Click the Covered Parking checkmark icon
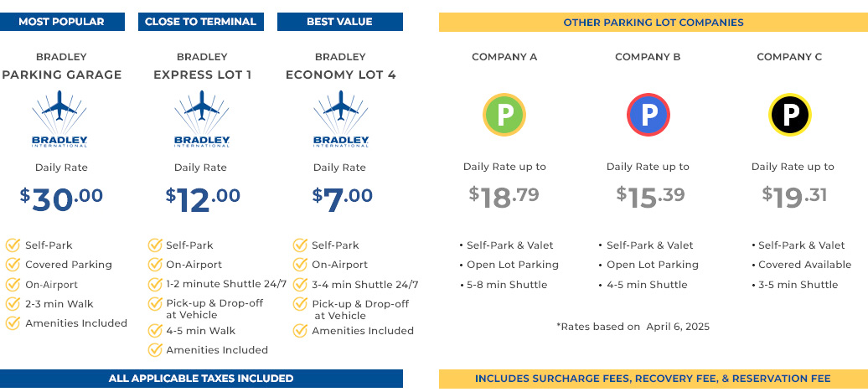Viewport: 868px width, 392px height. coord(13,265)
